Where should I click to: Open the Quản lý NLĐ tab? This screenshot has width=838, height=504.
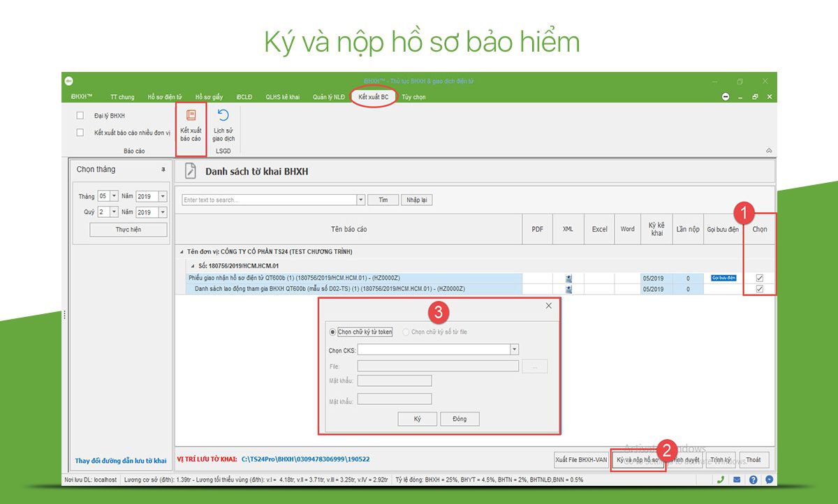tap(328, 97)
